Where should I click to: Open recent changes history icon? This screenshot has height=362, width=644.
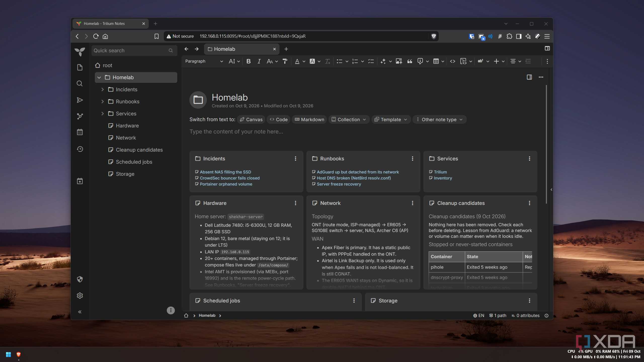pyautogui.click(x=80, y=149)
